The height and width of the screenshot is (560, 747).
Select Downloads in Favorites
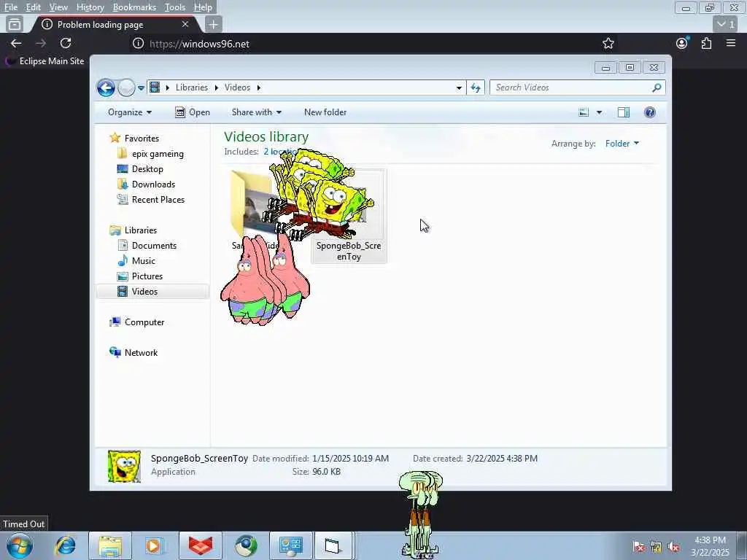(153, 184)
